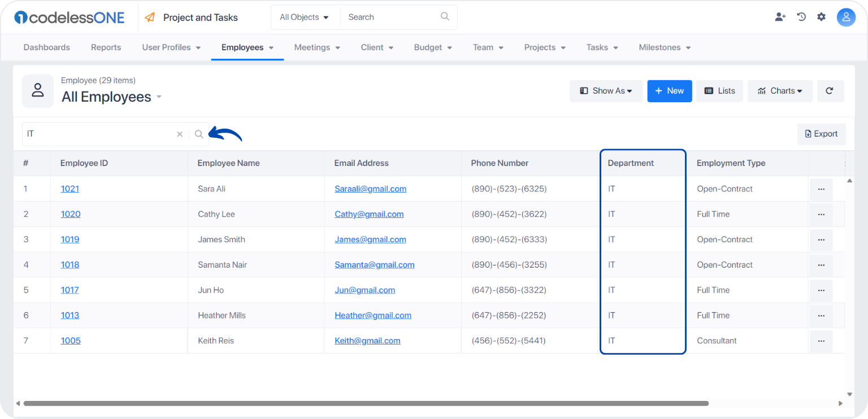Open the history clock icon
Image resolution: width=868 pixels, height=419 pixels.
tap(801, 17)
